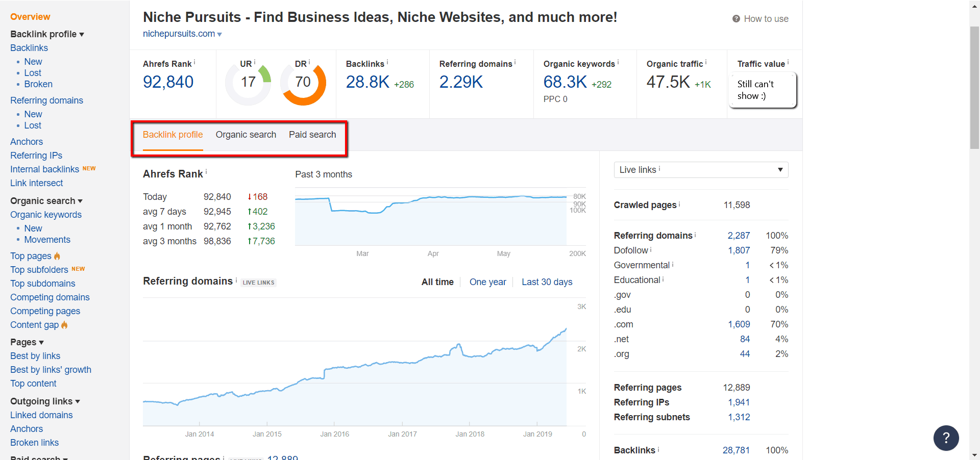Image resolution: width=980 pixels, height=460 pixels.
Task: Click the 12,889 referring pages value
Action: 736,388
